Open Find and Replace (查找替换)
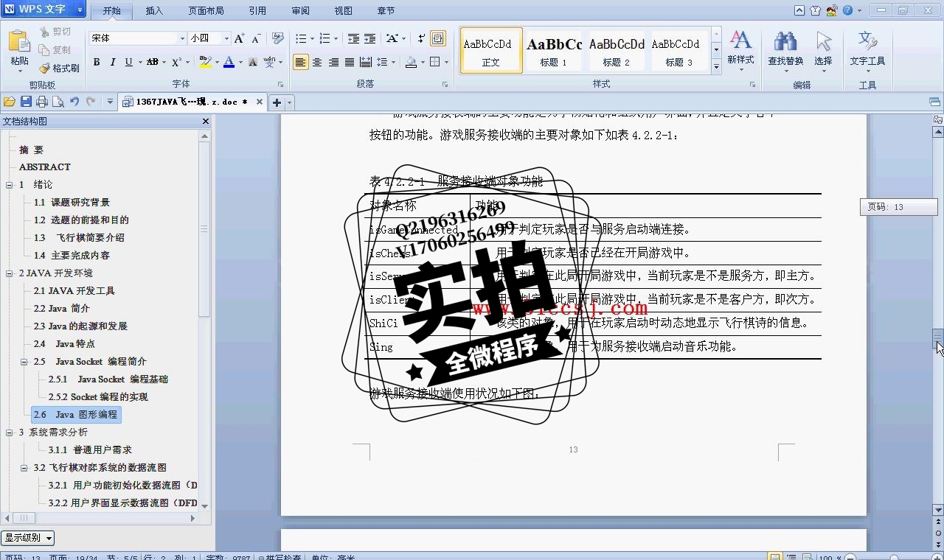This screenshot has width=944, height=560. (x=785, y=50)
